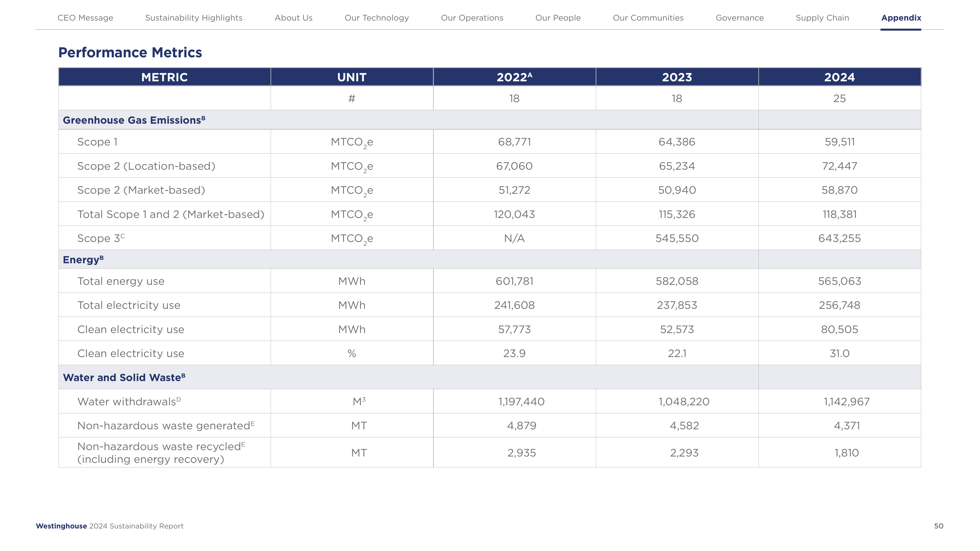Click clean electricity value 57,773
The image size is (980, 551).
point(514,329)
